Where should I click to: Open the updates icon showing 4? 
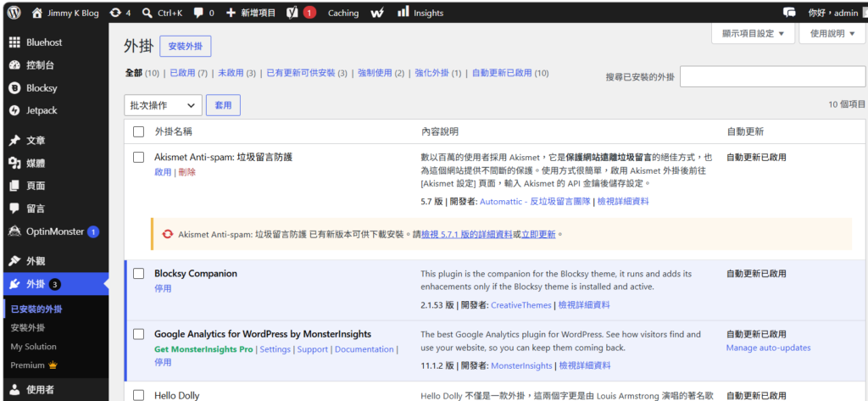(115, 12)
